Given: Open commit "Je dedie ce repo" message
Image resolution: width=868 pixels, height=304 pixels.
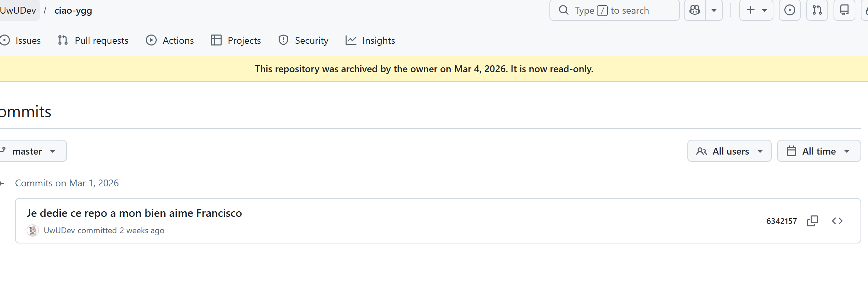Looking at the screenshot, I should pos(134,213).
